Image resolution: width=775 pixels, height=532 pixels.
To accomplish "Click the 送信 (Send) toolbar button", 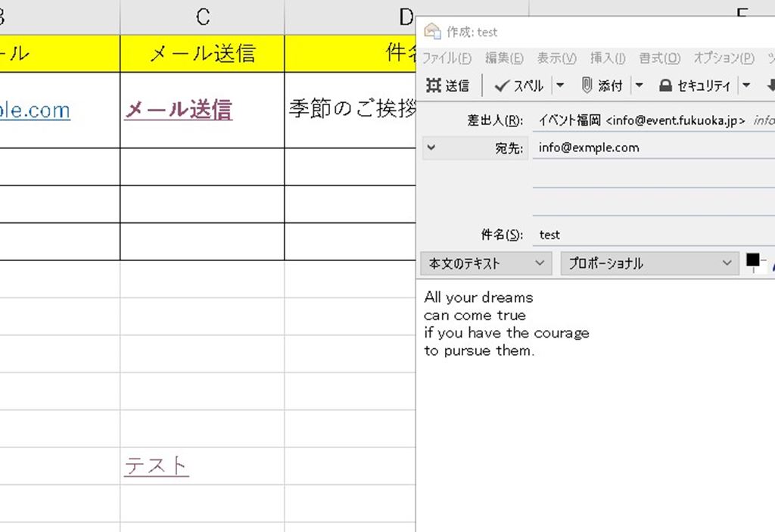I will click(448, 86).
